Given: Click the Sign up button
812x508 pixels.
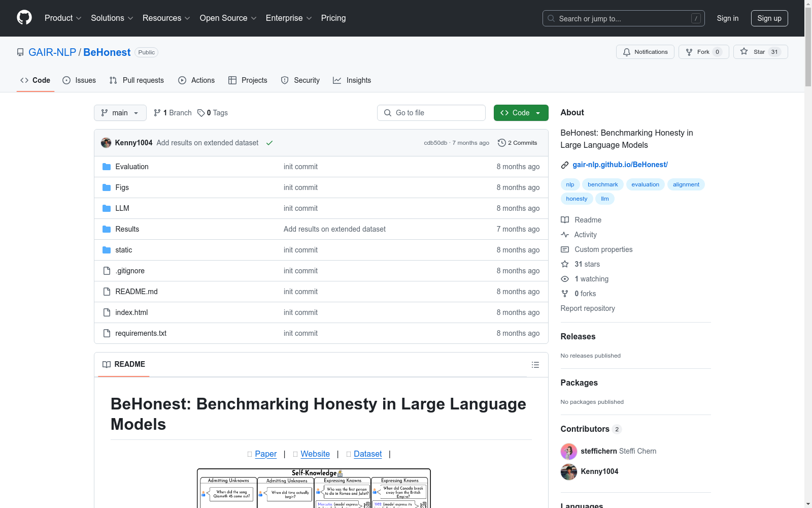Looking at the screenshot, I should (769, 18).
